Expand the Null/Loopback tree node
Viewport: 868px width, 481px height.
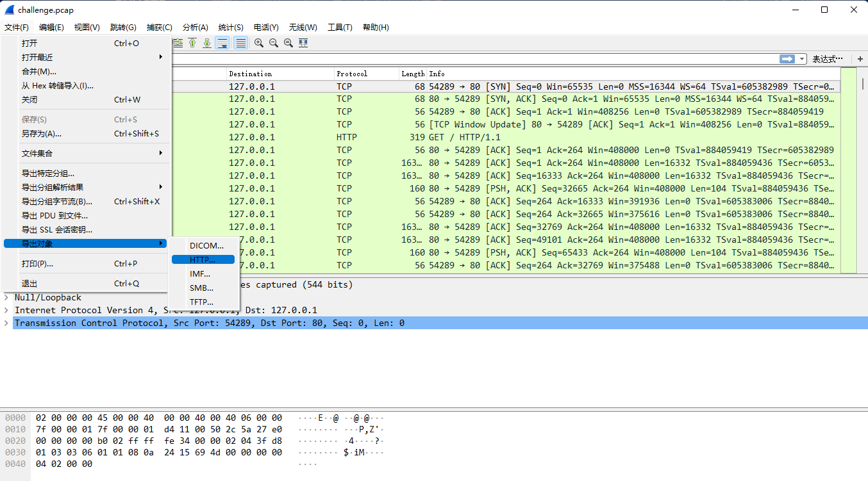click(x=6, y=297)
